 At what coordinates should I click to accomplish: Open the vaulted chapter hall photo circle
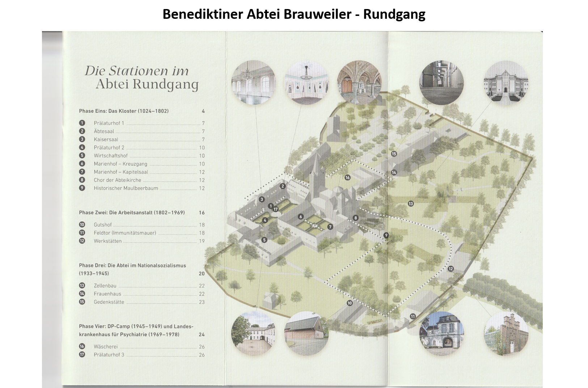tap(359, 82)
